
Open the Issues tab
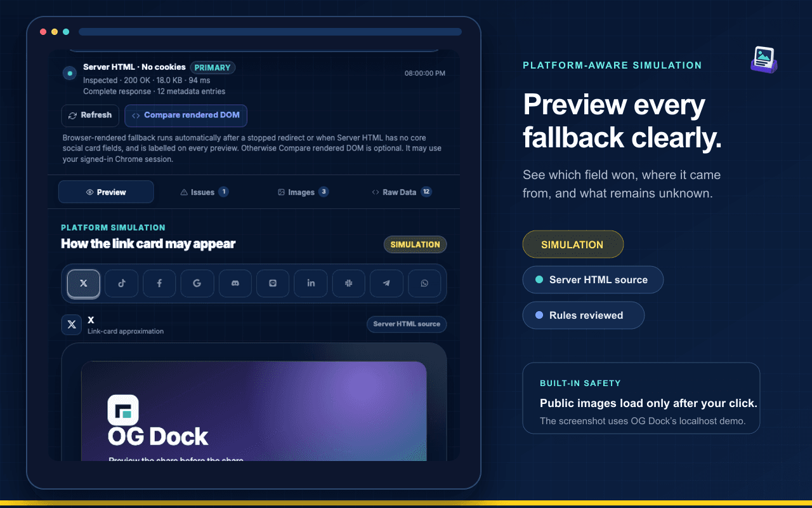click(x=204, y=192)
